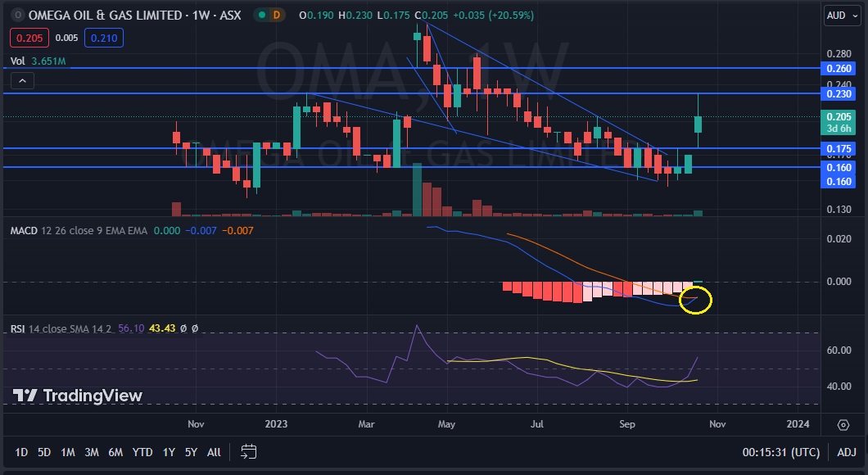Click the May label on time axis
This screenshot has height=475, width=868.
[446, 424]
